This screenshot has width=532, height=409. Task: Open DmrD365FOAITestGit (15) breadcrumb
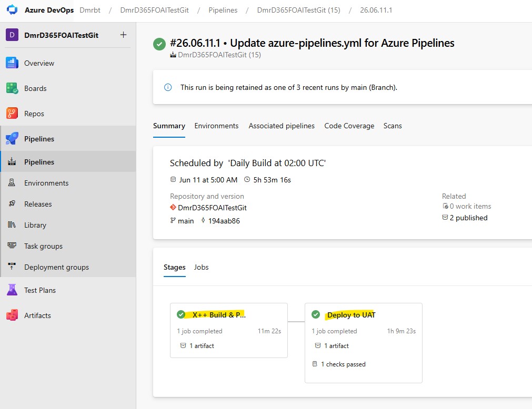point(298,10)
